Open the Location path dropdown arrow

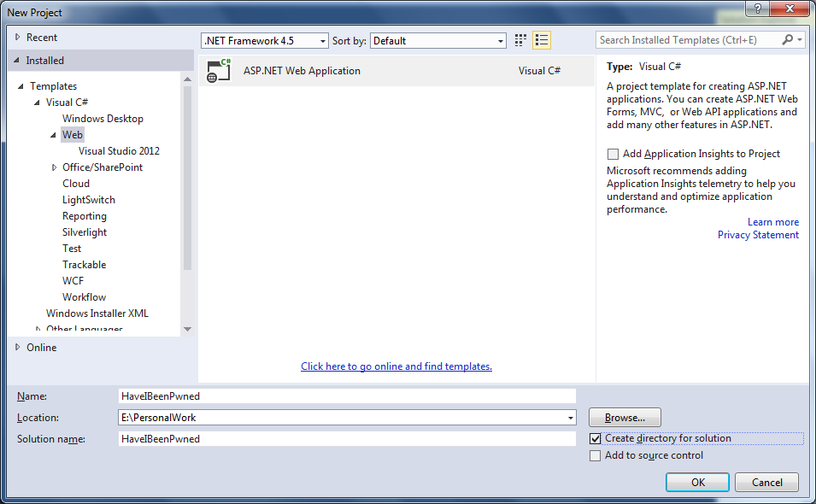click(x=571, y=418)
